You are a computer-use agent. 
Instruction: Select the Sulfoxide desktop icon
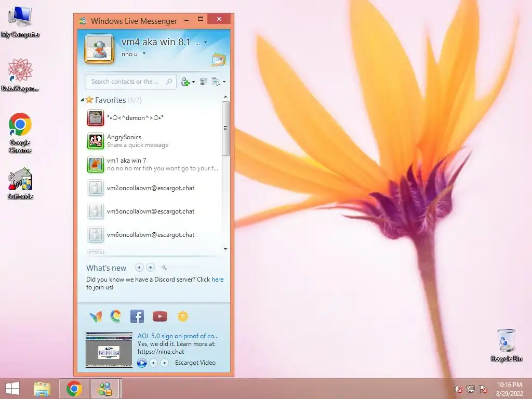click(20, 183)
